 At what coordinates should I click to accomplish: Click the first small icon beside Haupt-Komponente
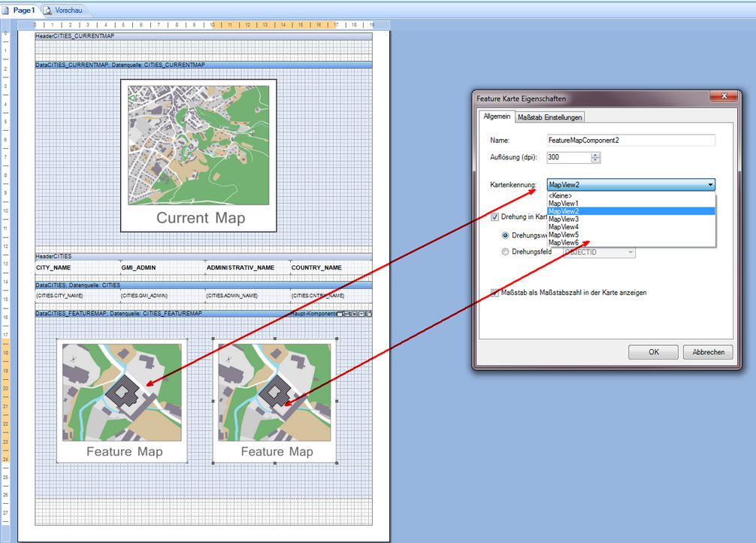[338, 314]
